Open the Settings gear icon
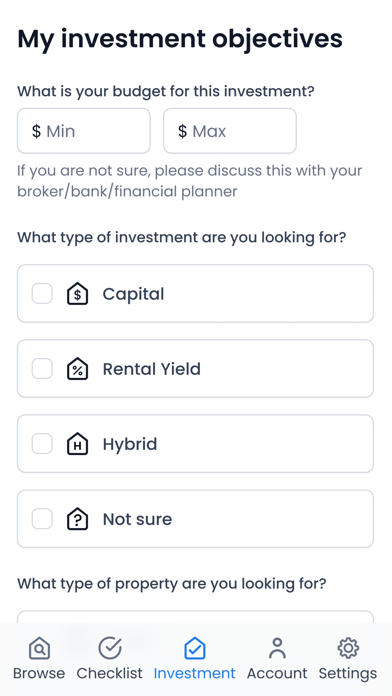The width and height of the screenshot is (392, 696). point(348,648)
